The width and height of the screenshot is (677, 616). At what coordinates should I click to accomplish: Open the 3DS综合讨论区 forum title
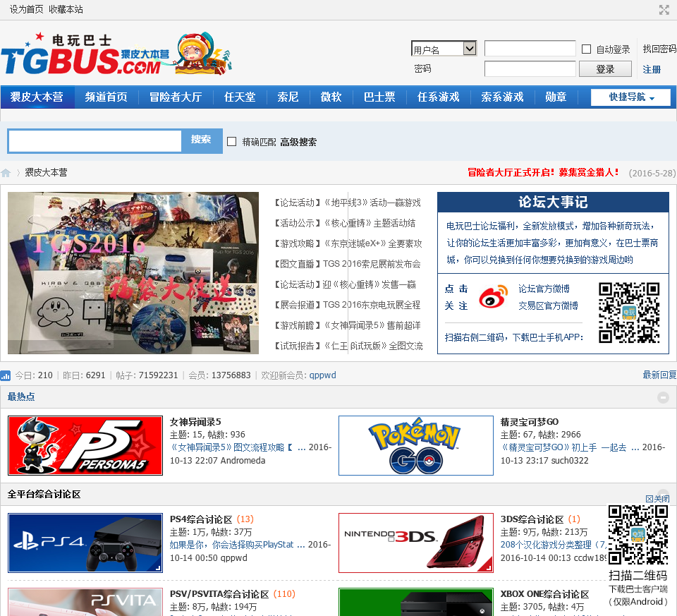point(532,519)
